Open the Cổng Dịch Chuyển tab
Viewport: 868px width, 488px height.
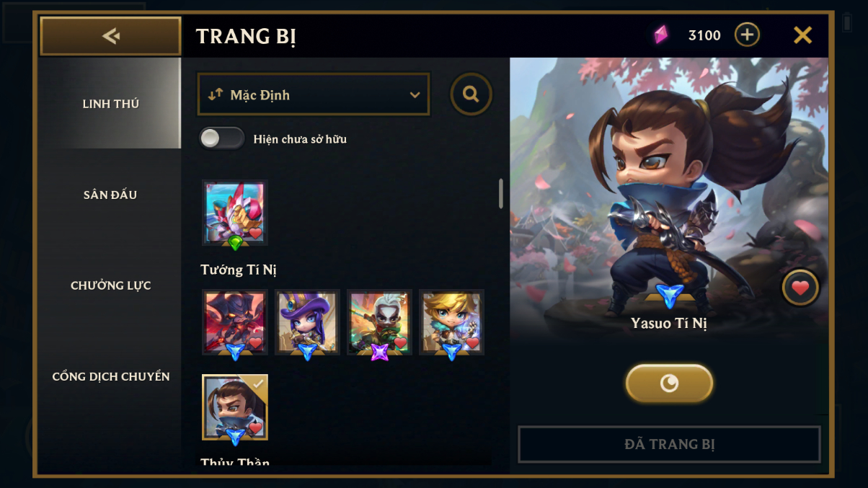pyautogui.click(x=110, y=376)
